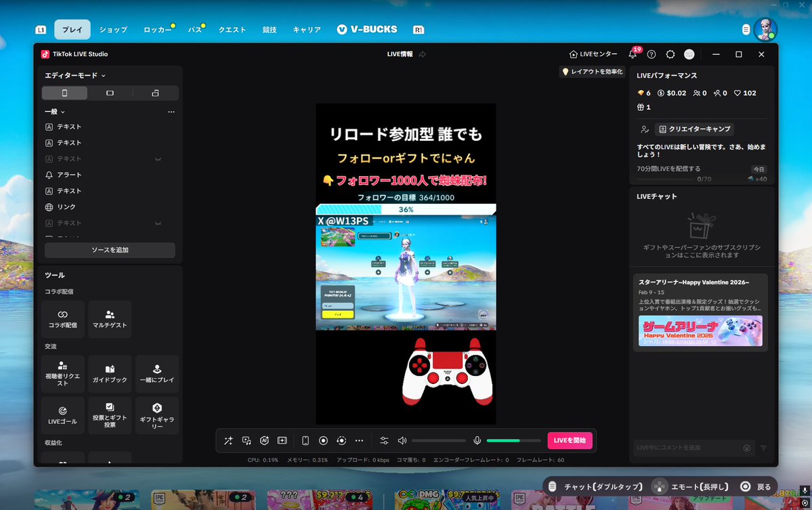Open the ギフトギャラリー tool

point(157,416)
